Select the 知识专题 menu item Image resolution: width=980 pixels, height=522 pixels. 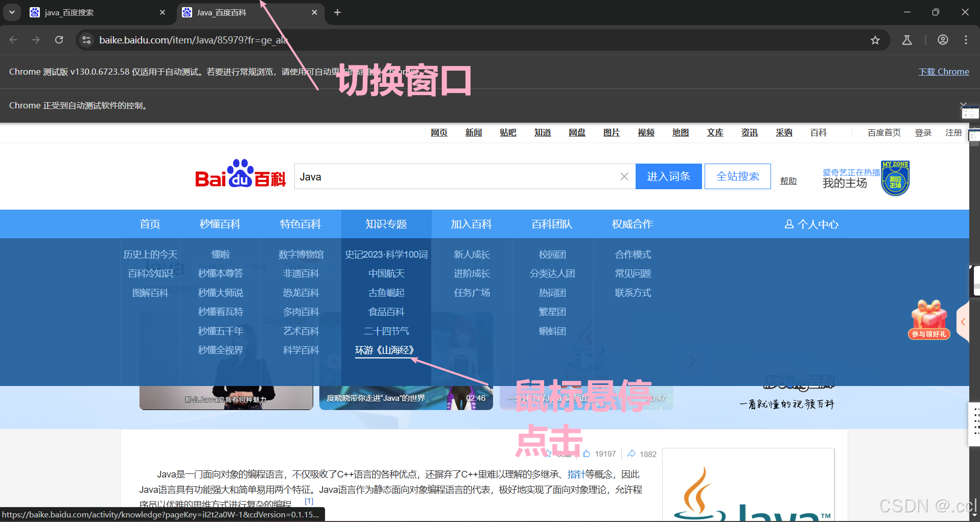pos(386,224)
